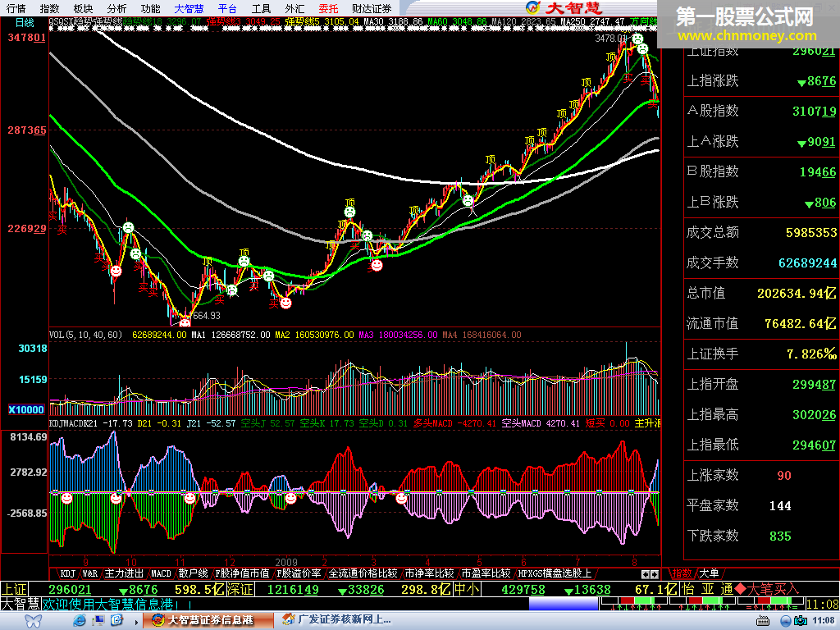
Task: Click the 上指最低 294607 row
Action: point(761,445)
